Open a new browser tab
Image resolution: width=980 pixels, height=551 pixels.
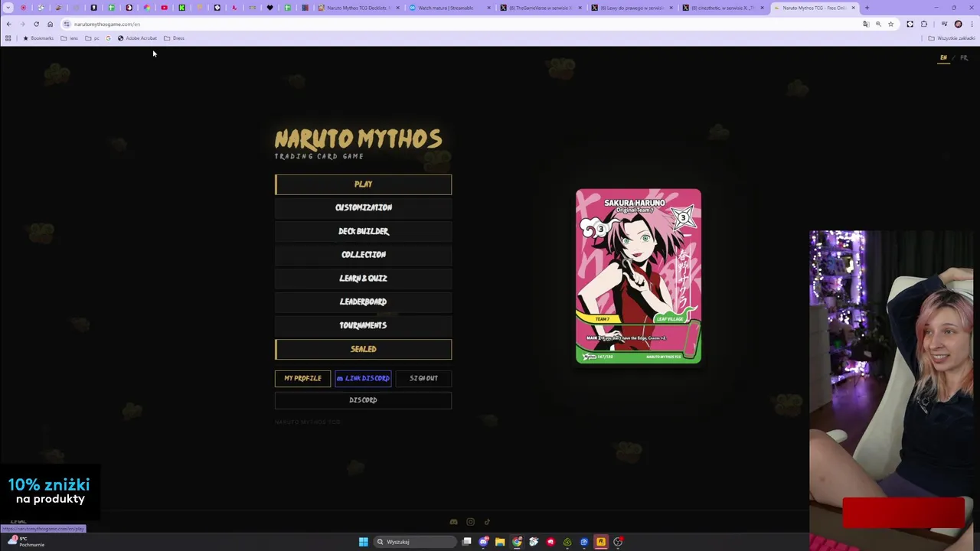coord(867,8)
